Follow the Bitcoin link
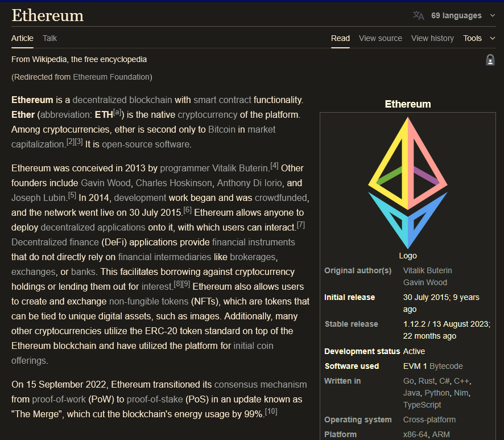 222,130
